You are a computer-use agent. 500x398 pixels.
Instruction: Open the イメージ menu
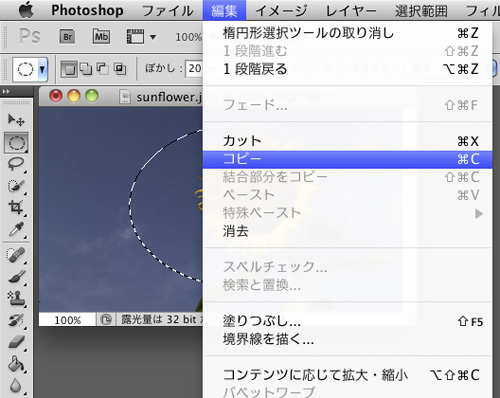pyautogui.click(x=281, y=11)
